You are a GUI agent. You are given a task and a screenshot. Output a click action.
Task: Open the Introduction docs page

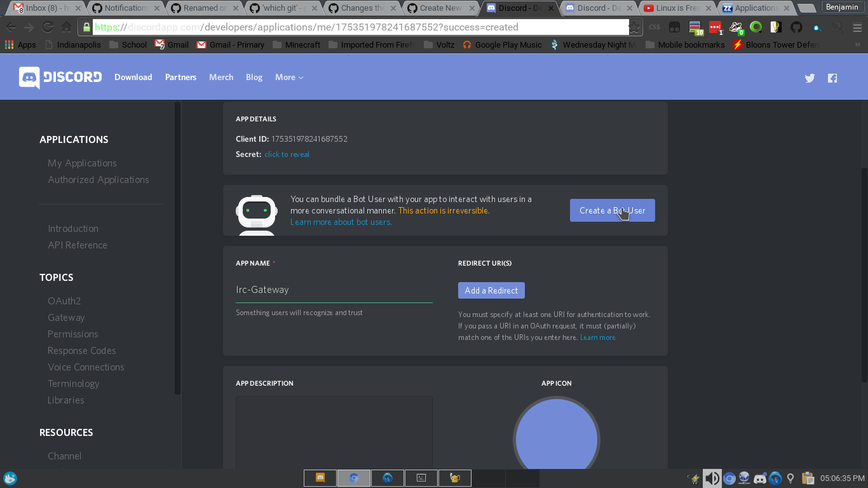point(73,229)
